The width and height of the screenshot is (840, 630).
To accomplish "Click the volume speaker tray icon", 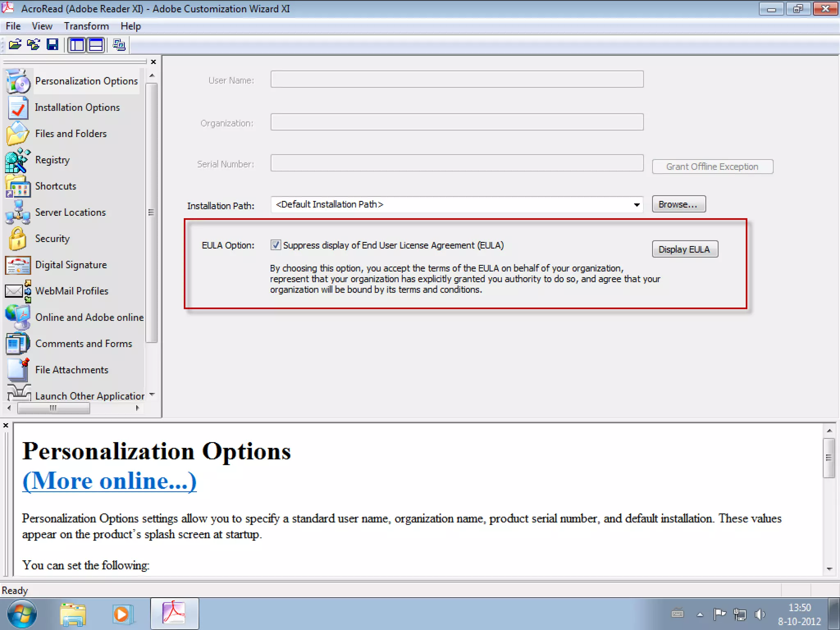I will (x=760, y=614).
